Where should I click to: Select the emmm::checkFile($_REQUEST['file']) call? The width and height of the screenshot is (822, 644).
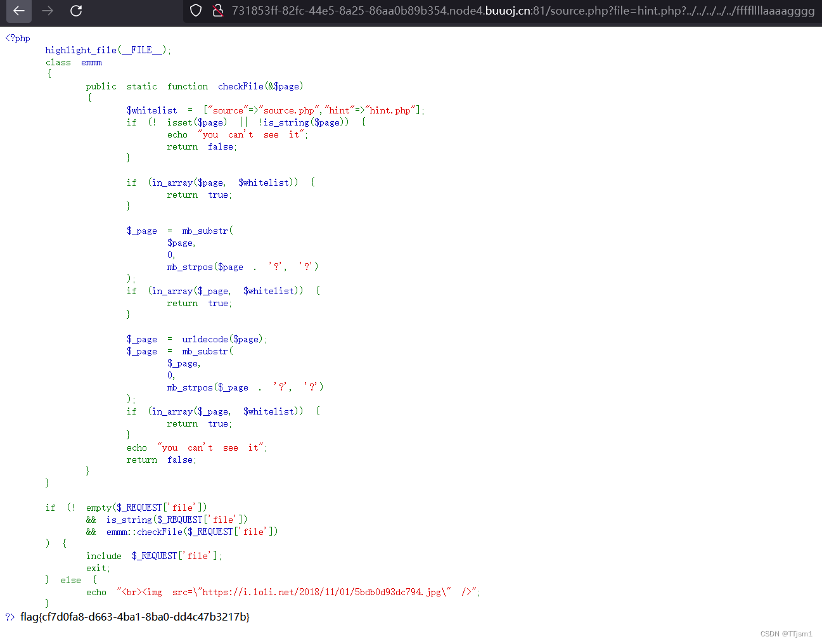192,532
